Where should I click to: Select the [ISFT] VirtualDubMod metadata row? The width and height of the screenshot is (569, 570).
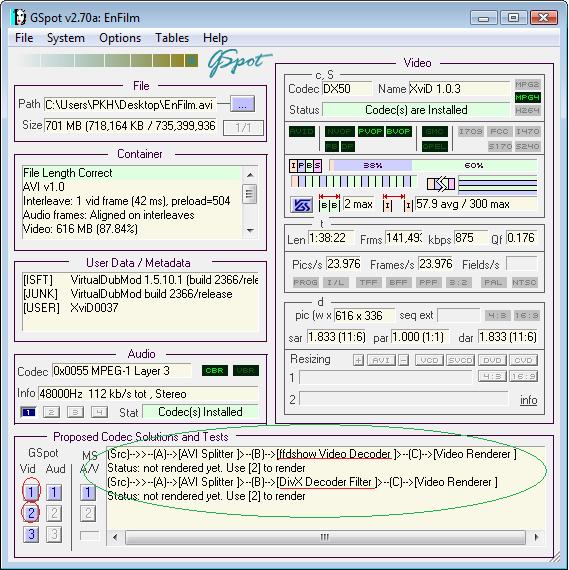(x=140, y=280)
